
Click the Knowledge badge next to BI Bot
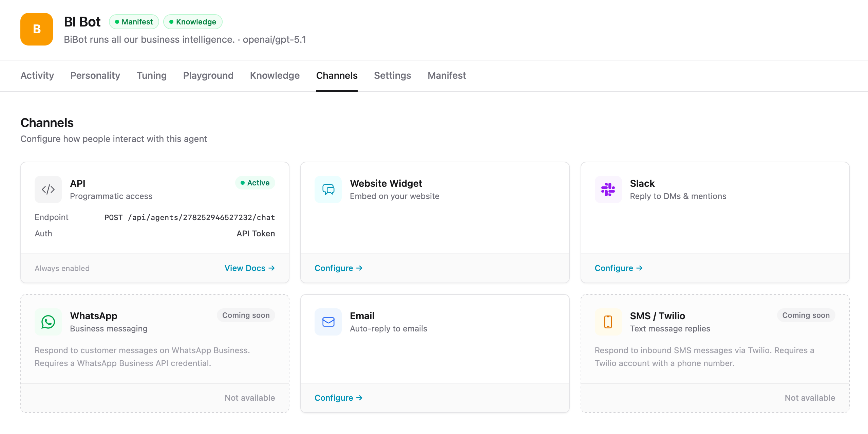click(193, 21)
